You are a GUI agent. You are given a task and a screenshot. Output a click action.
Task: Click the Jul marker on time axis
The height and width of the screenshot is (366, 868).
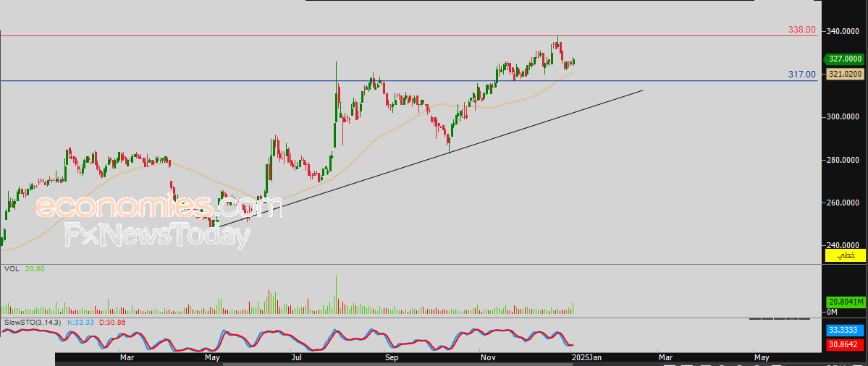pyautogui.click(x=295, y=357)
